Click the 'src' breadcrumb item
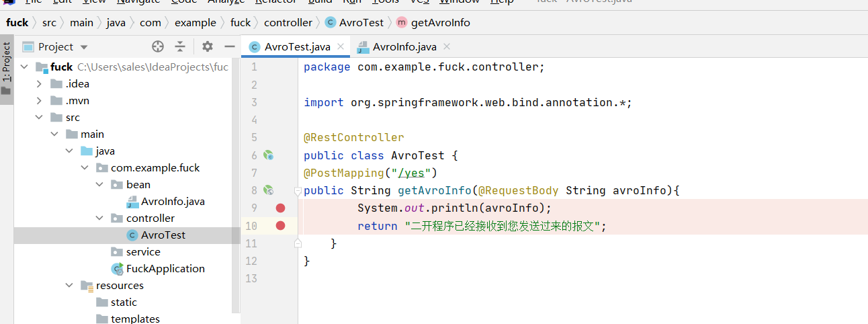Viewport: 868px width, 324px height. (49, 22)
